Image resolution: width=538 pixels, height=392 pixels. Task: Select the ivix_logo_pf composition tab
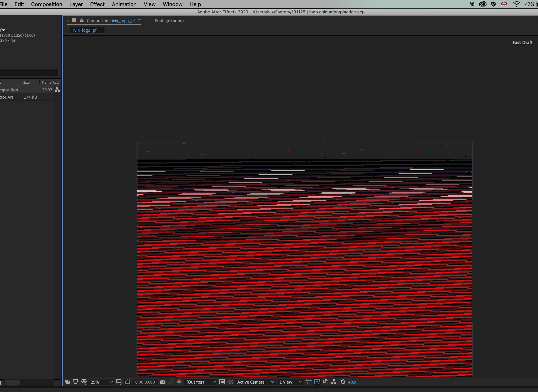point(85,30)
